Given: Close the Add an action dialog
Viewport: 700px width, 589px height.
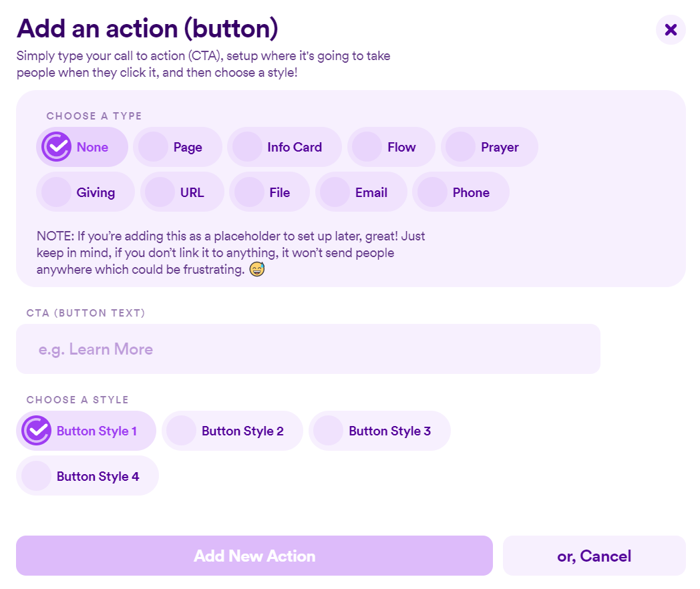Looking at the screenshot, I should (x=671, y=29).
